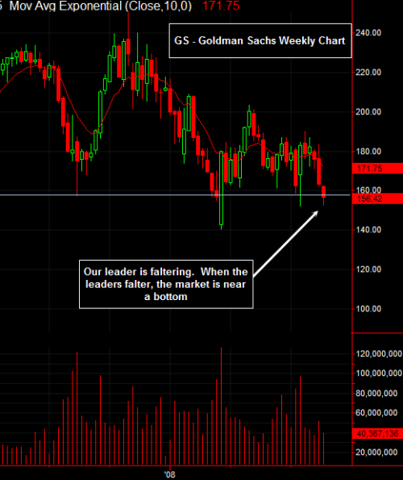The height and width of the screenshot is (480, 403).
Task: Click the 120.00 price axis label
Action: (x=368, y=269)
